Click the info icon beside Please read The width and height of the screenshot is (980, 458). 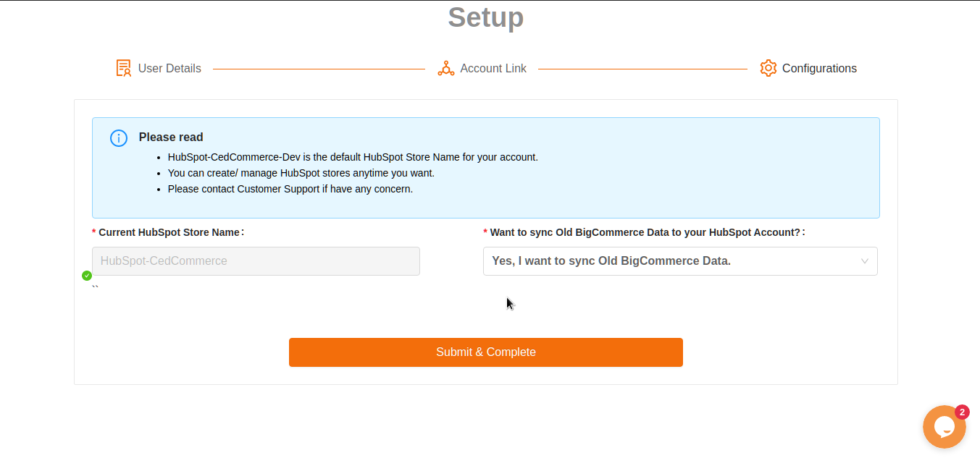coord(119,138)
